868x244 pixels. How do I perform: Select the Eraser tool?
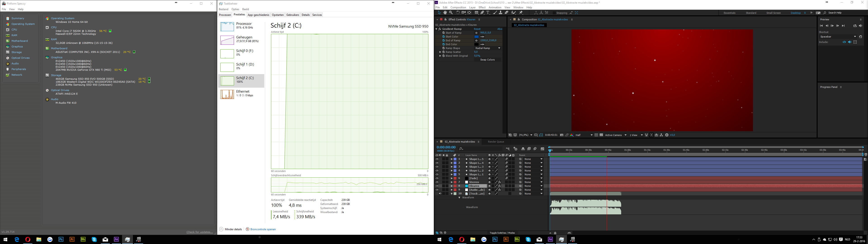[507, 13]
